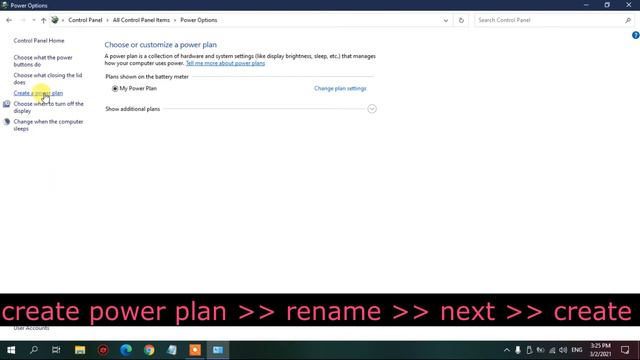Refresh the Power Options page

tap(461, 20)
